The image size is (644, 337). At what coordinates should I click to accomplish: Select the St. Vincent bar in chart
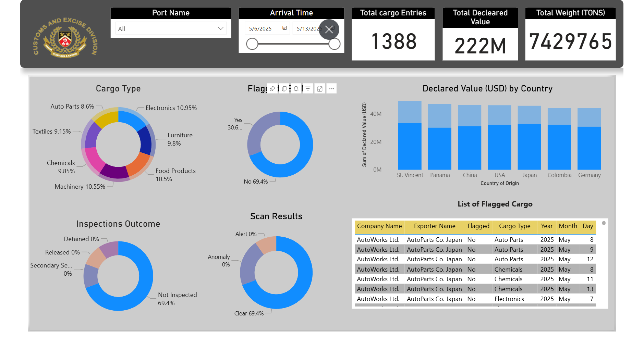click(410, 146)
